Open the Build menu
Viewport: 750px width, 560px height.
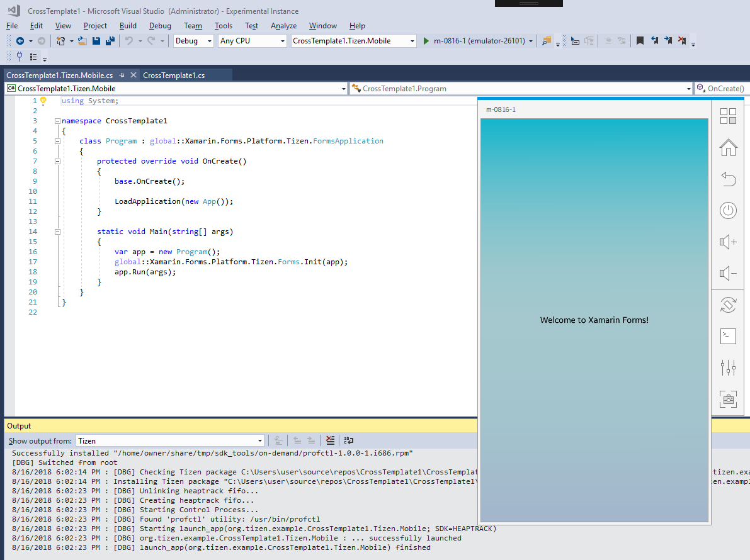pyautogui.click(x=128, y=26)
